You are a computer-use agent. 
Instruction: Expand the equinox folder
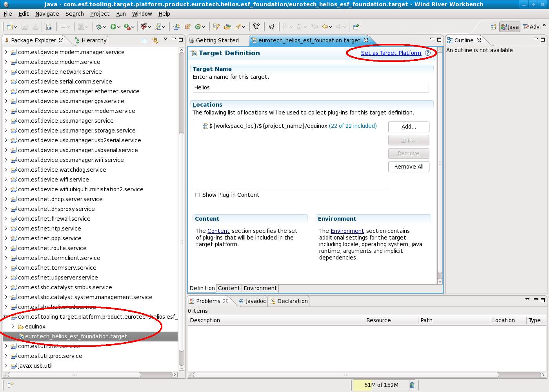click(x=13, y=326)
